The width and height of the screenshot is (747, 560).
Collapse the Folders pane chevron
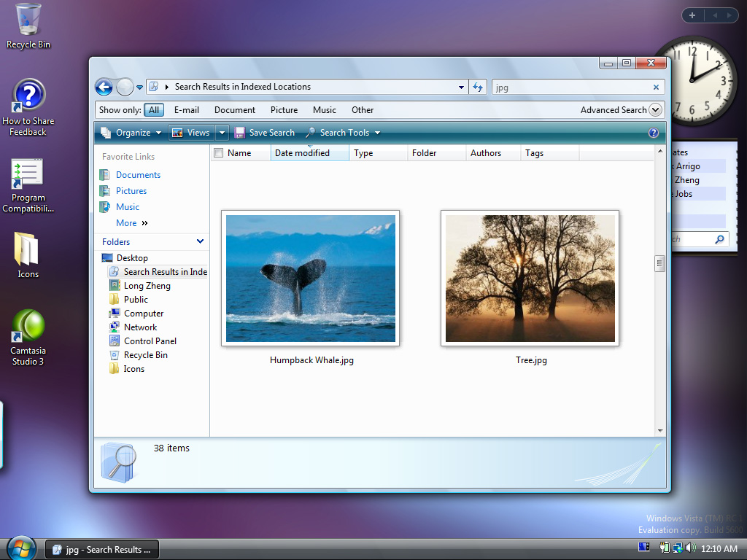pos(200,241)
